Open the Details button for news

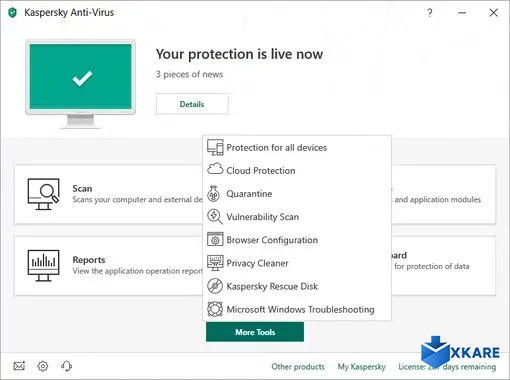click(192, 104)
